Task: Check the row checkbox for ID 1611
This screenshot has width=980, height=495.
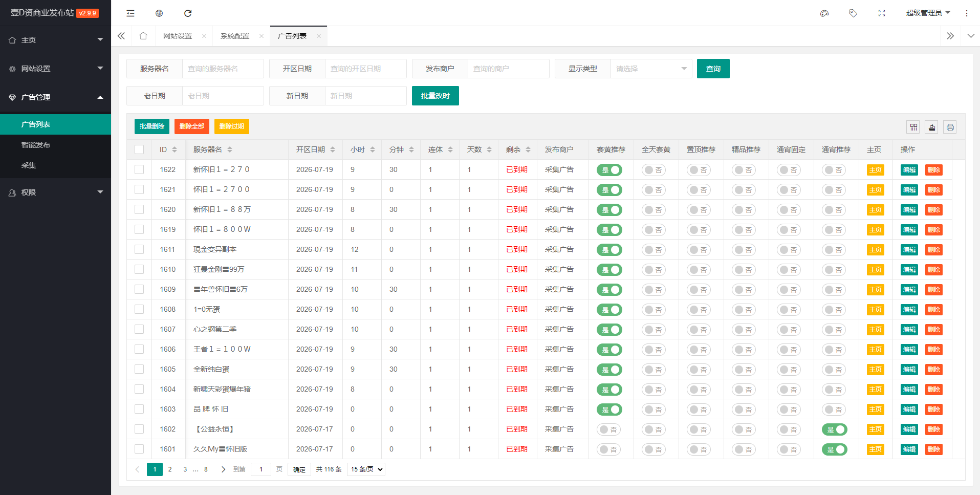Action: (139, 249)
